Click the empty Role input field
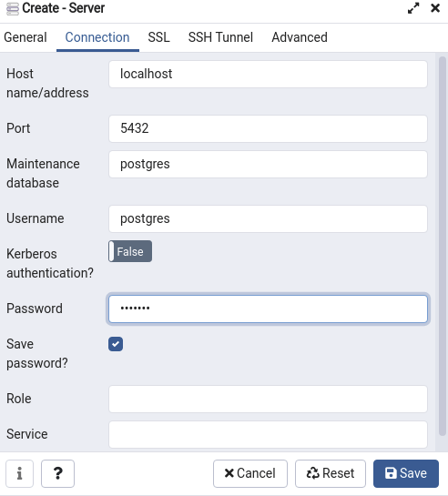The image size is (448, 496). tap(268, 399)
